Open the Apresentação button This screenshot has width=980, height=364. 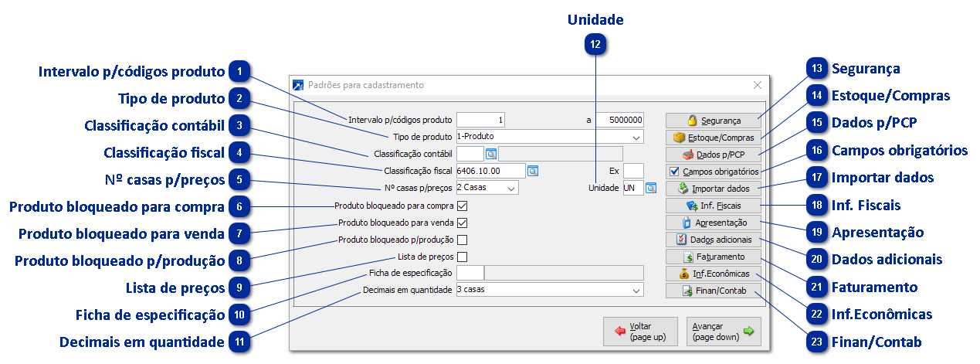(714, 223)
